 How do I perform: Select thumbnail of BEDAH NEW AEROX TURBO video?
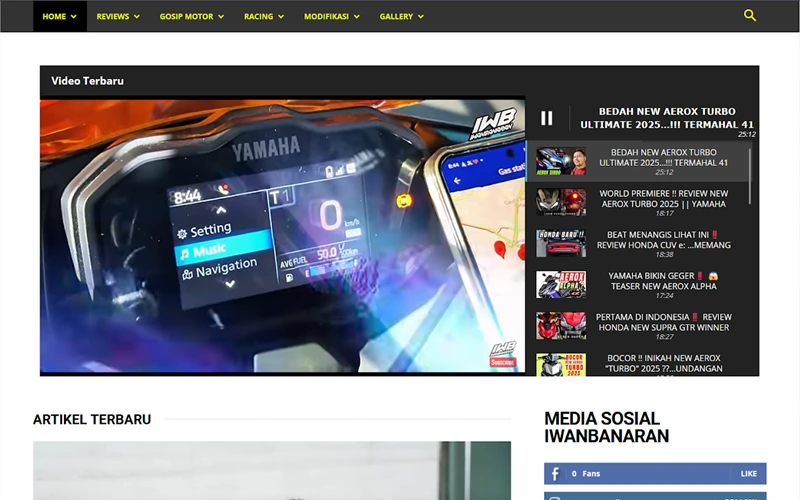(x=561, y=161)
